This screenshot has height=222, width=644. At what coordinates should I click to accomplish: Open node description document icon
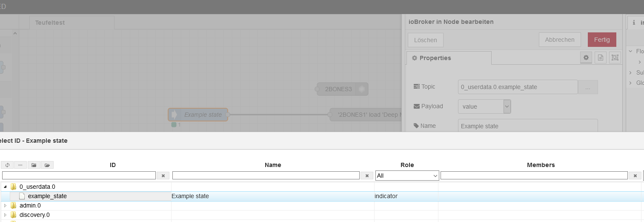(x=601, y=58)
